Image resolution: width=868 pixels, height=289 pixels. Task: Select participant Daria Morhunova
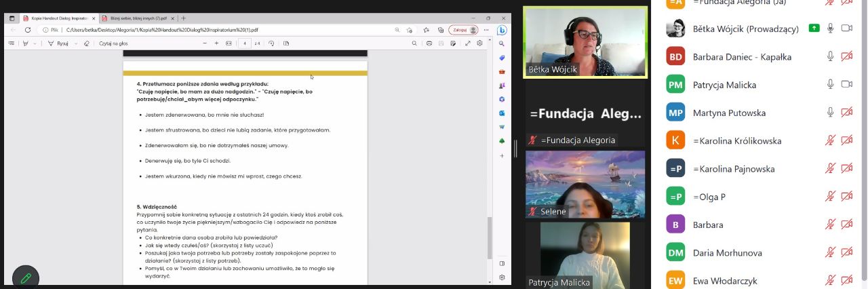759,252
